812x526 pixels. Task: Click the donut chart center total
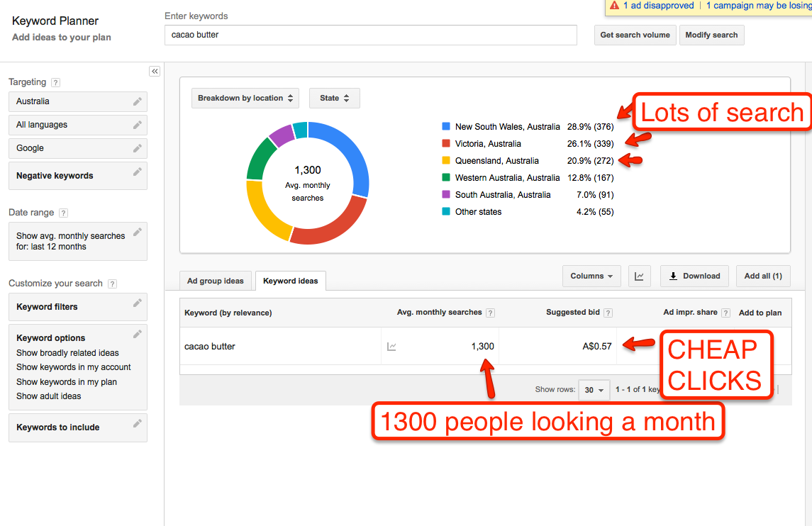[x=308, y=170]
